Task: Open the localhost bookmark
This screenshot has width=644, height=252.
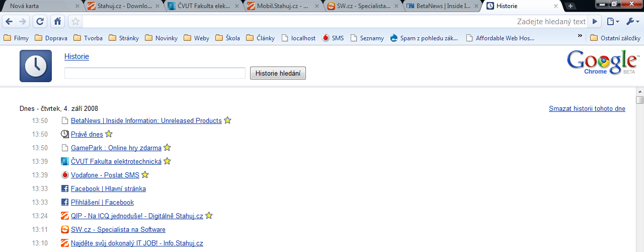Action: coord(298,38)
